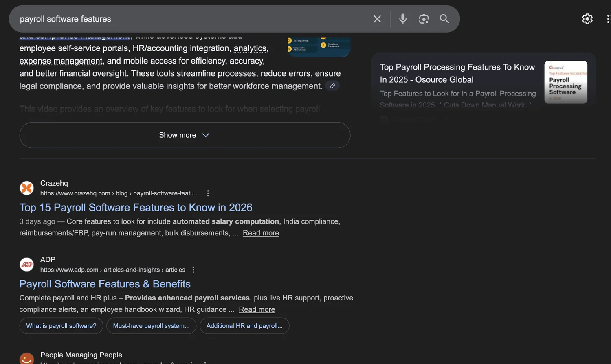Open more options for Crazehq result

tap(208, 193)
